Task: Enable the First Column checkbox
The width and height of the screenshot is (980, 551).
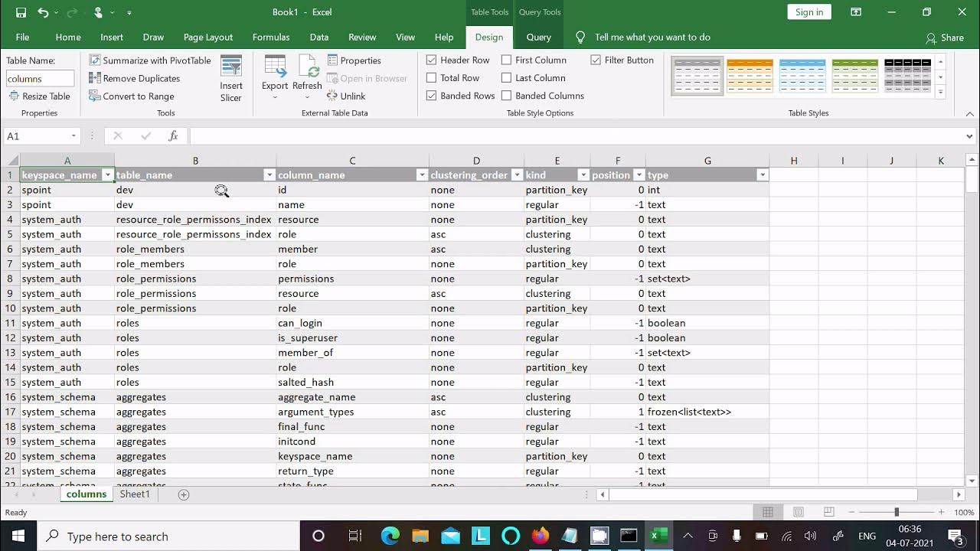Action: click(x=506, y=60)
